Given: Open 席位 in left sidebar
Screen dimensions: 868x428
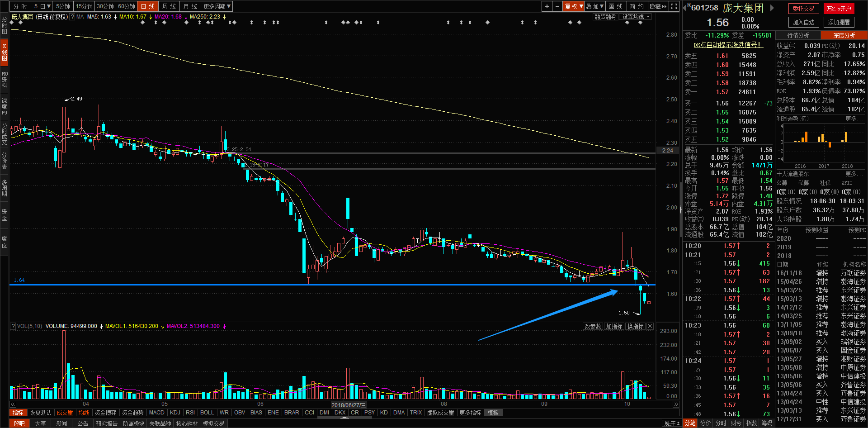Looking at the screenshot, I should pyautogui.click(x=4, y=242).
